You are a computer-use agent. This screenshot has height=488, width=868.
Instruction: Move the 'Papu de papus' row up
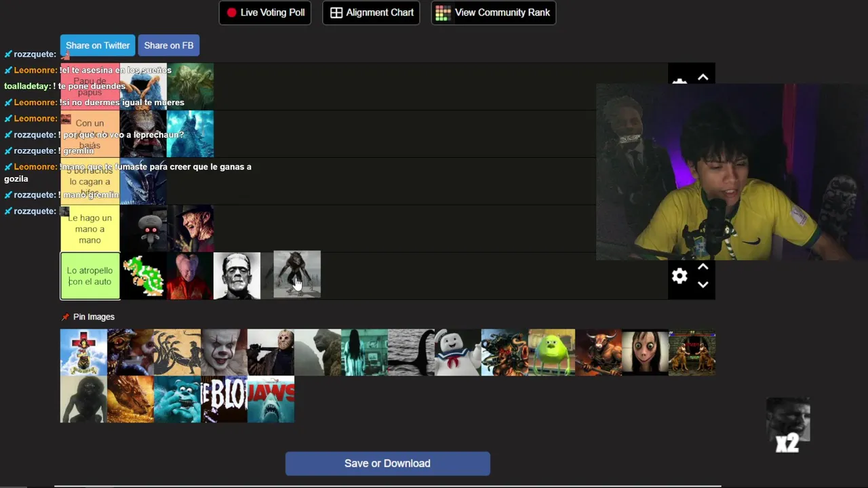pos(703,77)
